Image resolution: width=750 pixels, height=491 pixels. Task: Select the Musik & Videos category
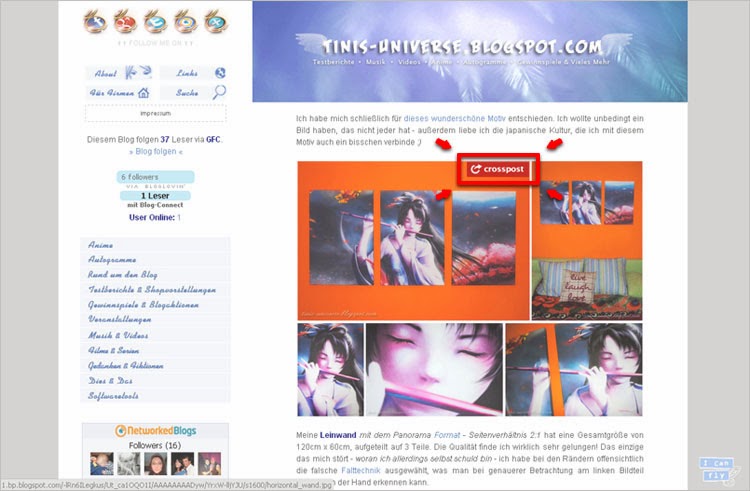tap(155, 335)
